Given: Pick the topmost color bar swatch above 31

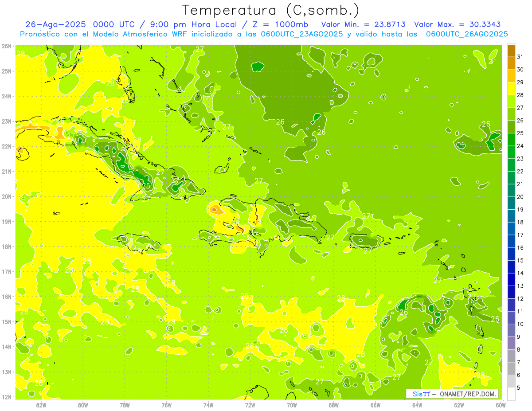Looking at the screenshot, I should pos(511,51).
